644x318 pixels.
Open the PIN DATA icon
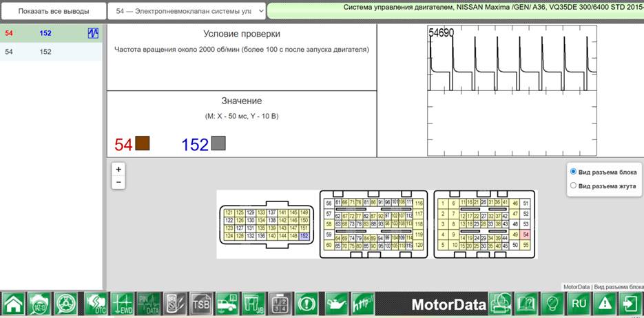pos(148,304)
